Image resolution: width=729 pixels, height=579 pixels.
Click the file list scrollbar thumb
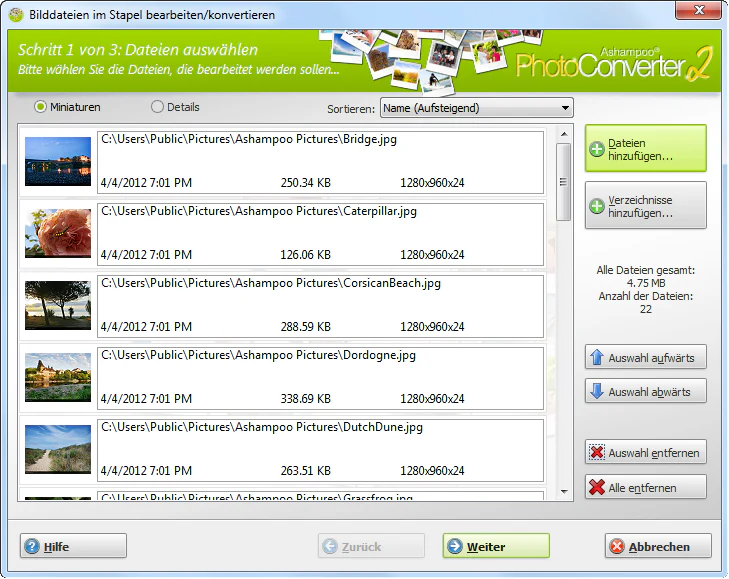[x=563, y=182]
